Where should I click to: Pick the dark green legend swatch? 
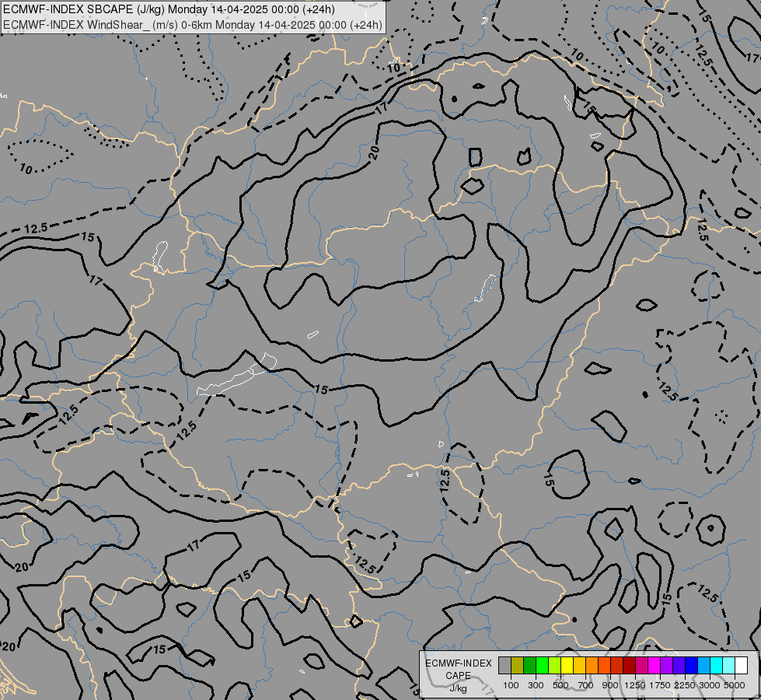point(529,666)
